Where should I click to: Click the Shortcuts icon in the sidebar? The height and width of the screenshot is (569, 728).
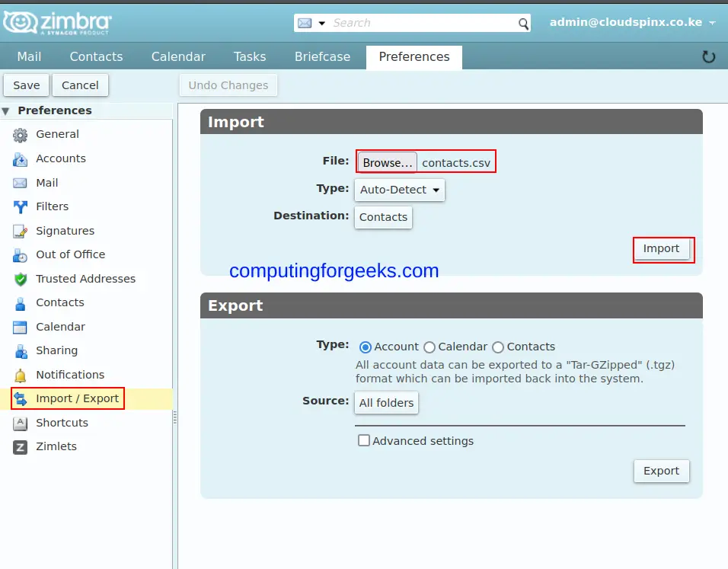(20, 424)
